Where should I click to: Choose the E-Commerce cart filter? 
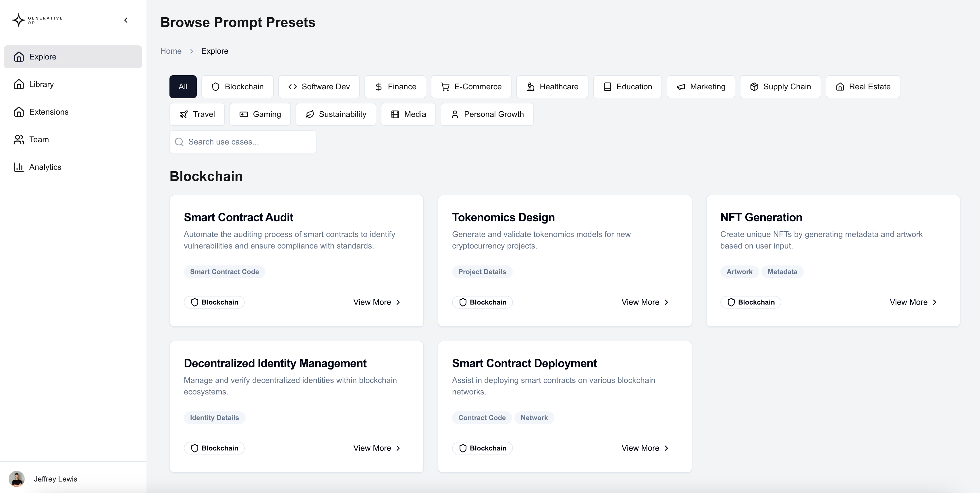(x=471, y=87)
